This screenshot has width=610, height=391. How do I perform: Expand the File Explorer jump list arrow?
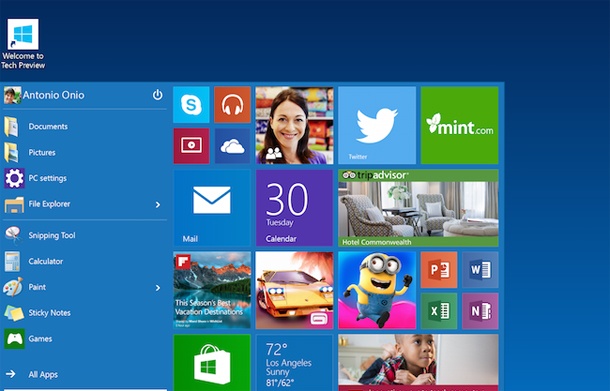[158, 204]
